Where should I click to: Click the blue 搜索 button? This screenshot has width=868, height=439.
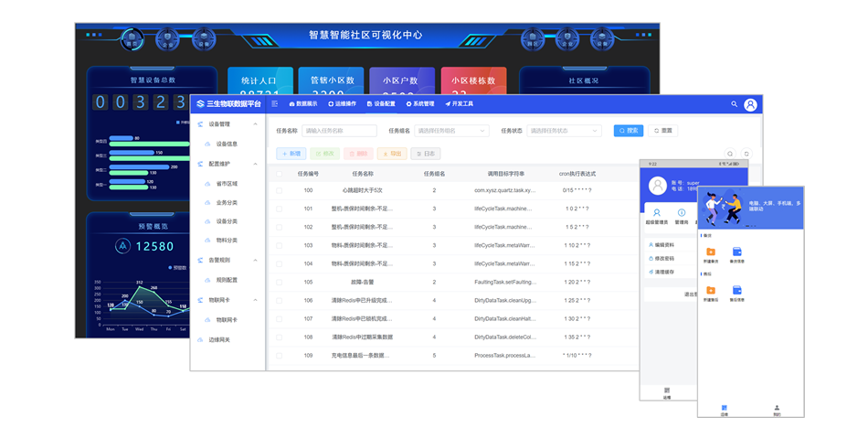[628, 131]
